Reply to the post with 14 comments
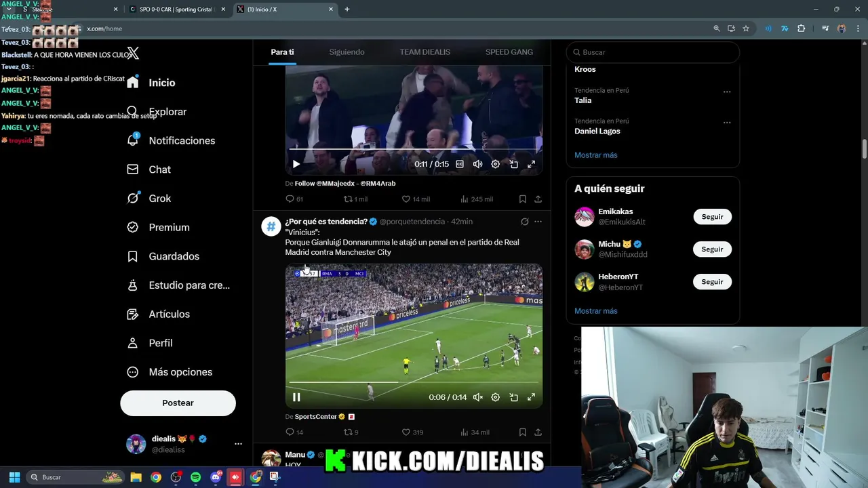868x488 pixels. pos(294,432)
